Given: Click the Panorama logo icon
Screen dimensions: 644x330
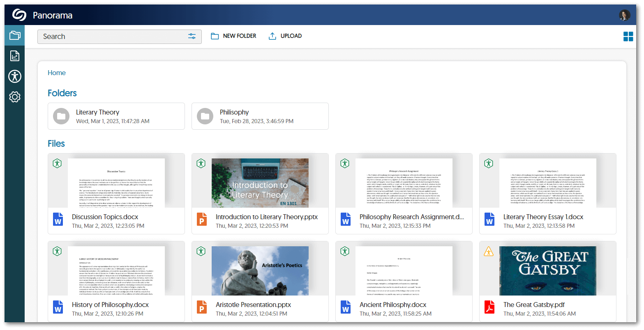Looking at the screenshot, I should pos(19,15).
